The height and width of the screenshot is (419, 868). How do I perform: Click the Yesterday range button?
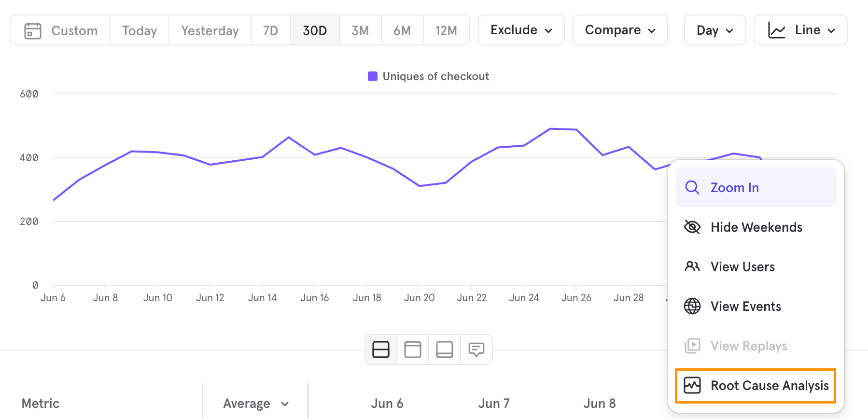(x=210, y=30)
